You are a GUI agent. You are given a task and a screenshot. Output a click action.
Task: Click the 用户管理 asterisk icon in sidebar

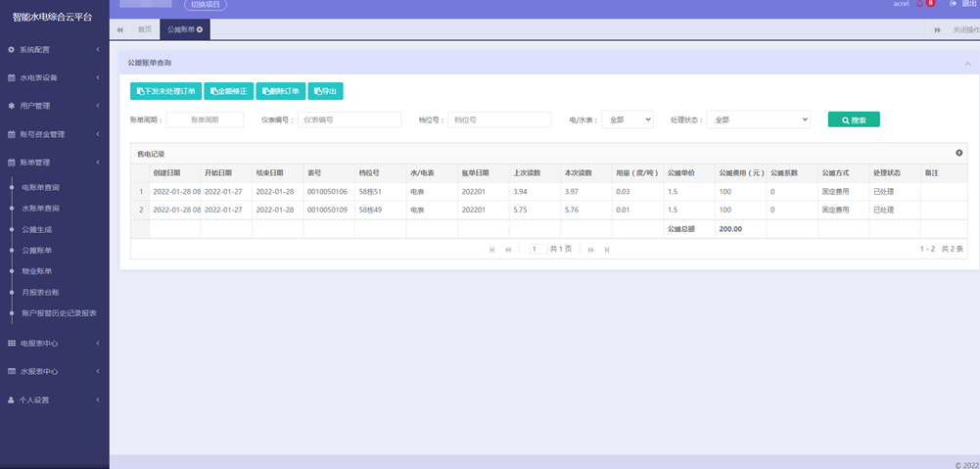tap(11, 107)
